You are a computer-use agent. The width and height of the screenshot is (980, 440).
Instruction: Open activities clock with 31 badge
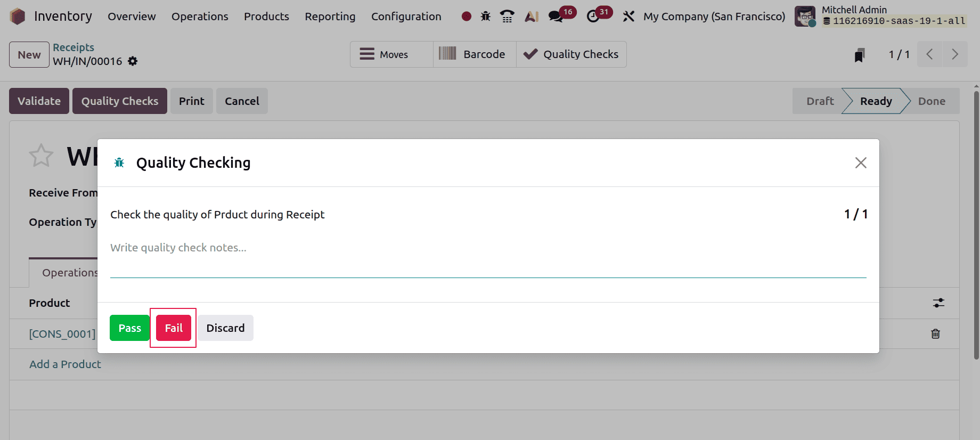pyautogui.click(x=599, y=15)
